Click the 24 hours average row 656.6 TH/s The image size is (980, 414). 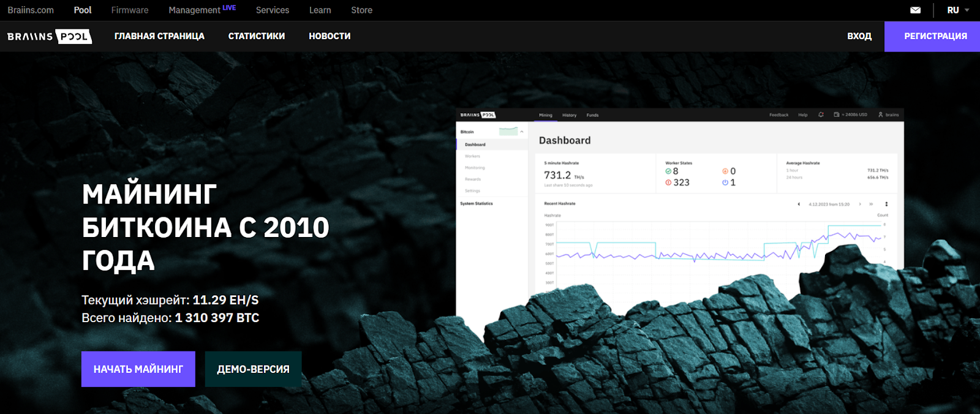[837, 178]
